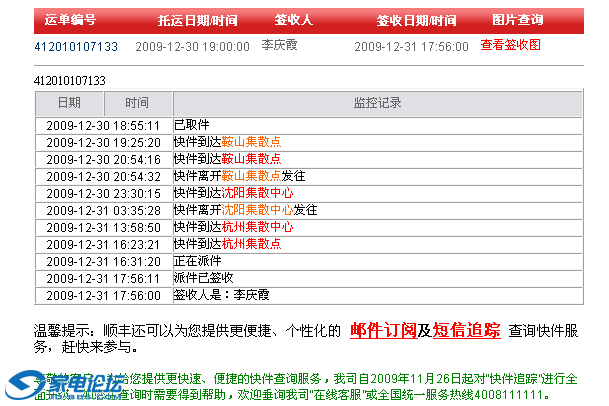Click 杭州集散点 in the 16:23:21 row
The width and height of the screenshot is (609, 406).
(251, 244)
